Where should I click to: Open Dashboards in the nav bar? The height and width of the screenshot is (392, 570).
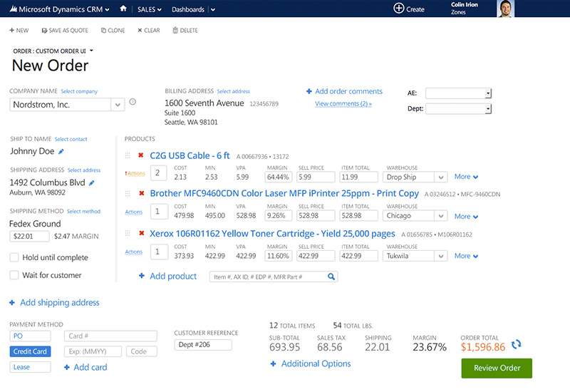click(x=188, y=9)
